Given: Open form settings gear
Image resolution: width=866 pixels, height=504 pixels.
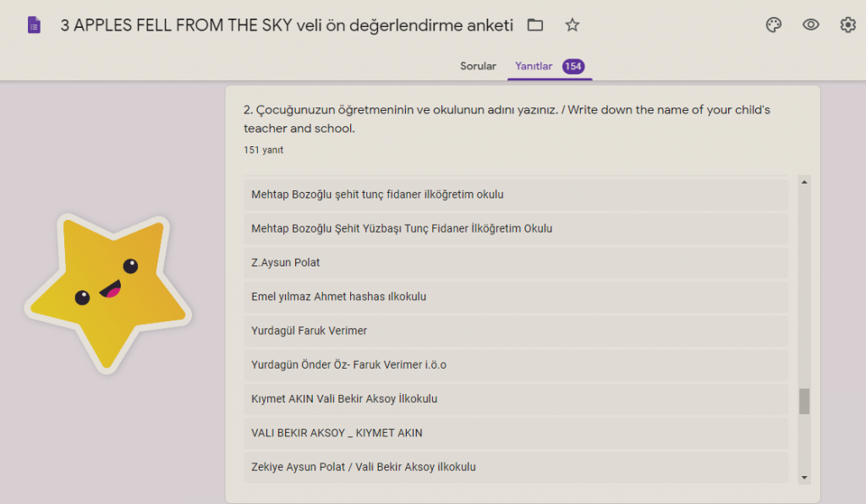Looking at the screenshot, I should pyautogui.click(x=847, y=25).
